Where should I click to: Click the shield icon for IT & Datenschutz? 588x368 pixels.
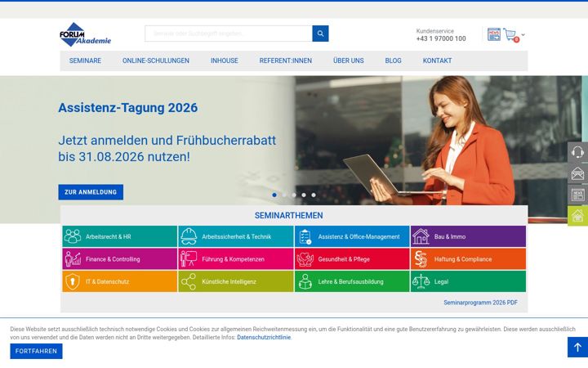(x=73, y=281)
